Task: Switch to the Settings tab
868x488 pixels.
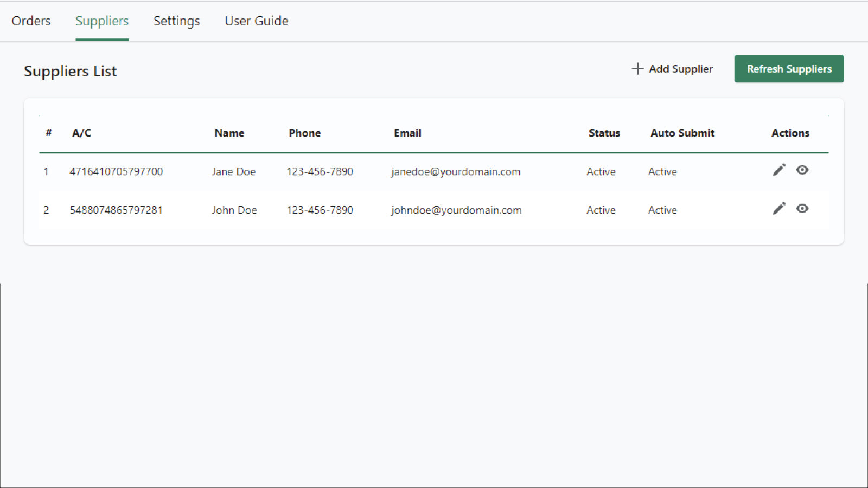Action: (176, 21)
